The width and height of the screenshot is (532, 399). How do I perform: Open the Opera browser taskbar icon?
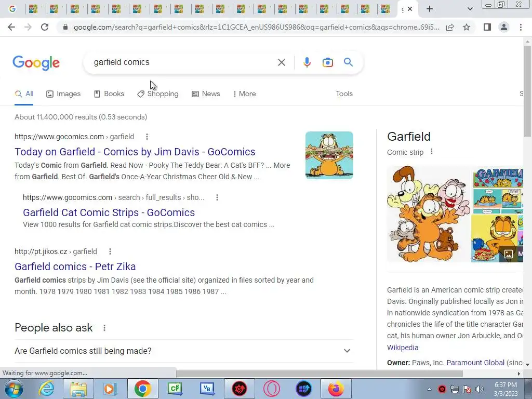(271, 389)
